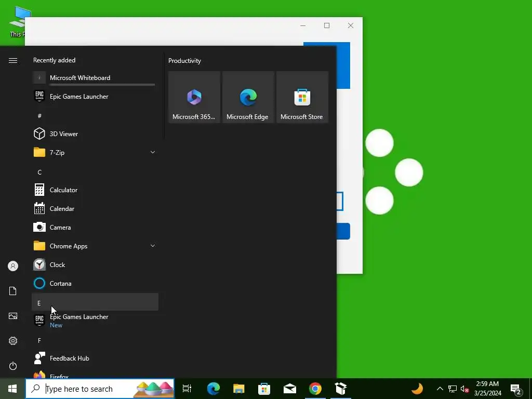
Task: Launch 3D Viewer app
Action: click(x=95, y=134)
